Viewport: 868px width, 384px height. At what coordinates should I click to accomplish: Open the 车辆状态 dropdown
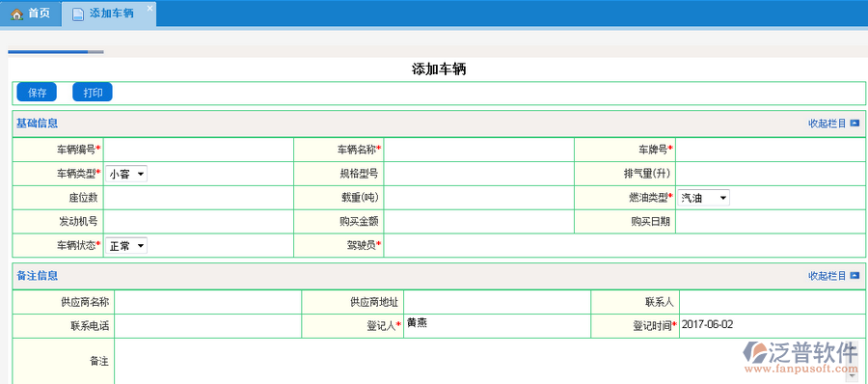click(x=126, y=245)
